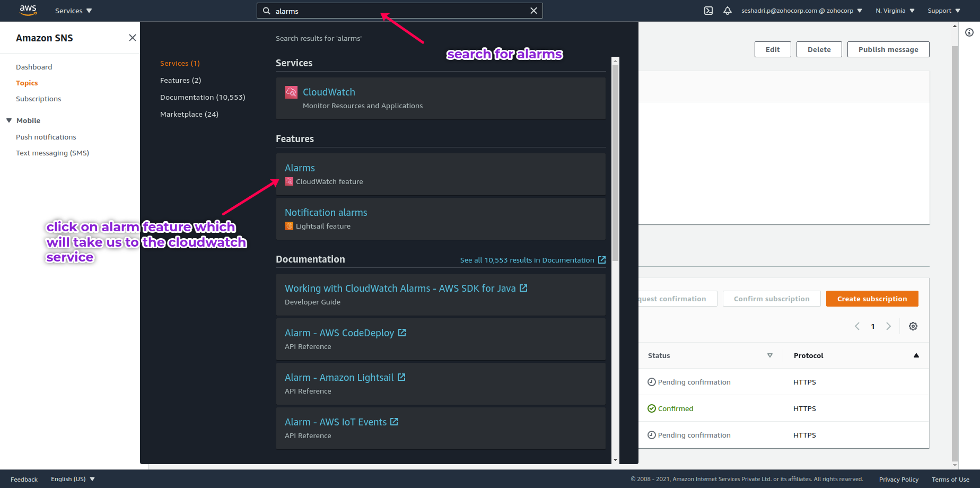Image resolution: width=980 pixels, height=488 pixels.
Task: Open Dashboard in SNS sidebar
Action: (34, 67)
